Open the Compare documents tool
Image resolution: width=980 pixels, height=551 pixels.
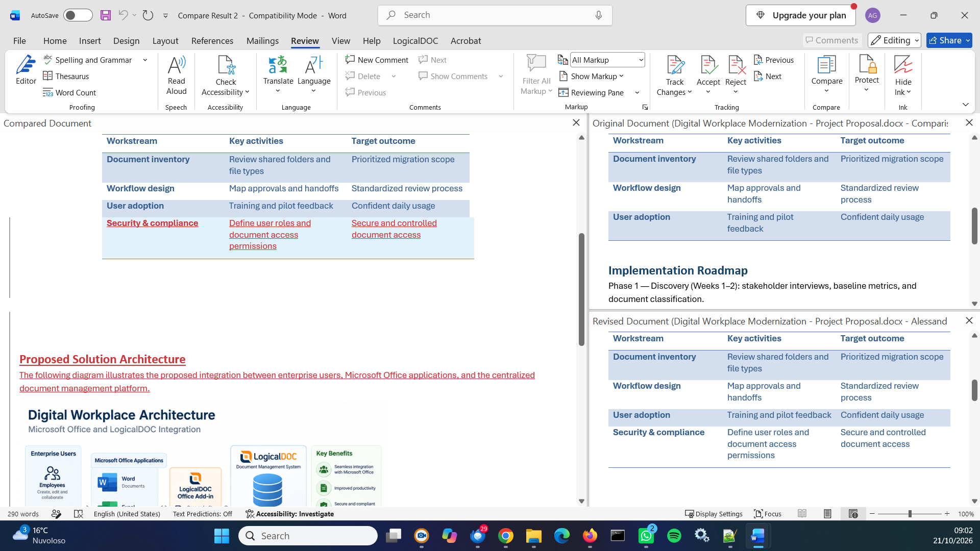coord(826,74)
